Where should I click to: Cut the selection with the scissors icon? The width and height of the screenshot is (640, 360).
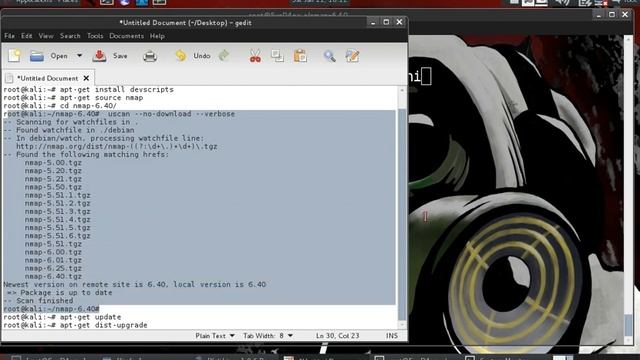255,56
